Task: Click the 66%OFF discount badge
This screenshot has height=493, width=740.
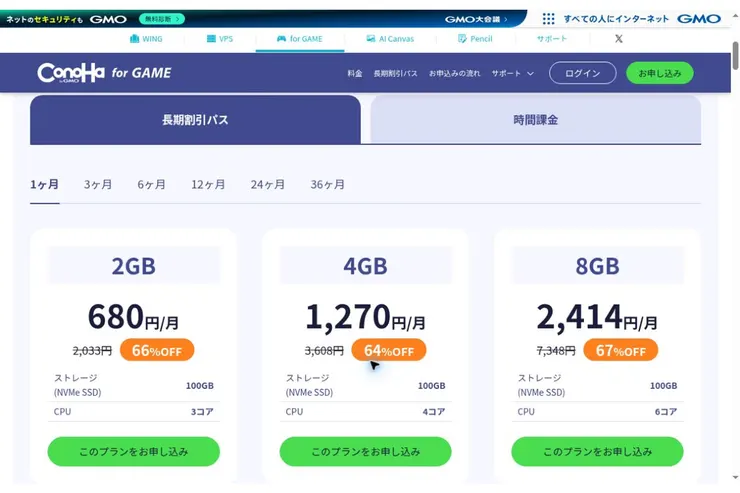Action: point(157,351)
